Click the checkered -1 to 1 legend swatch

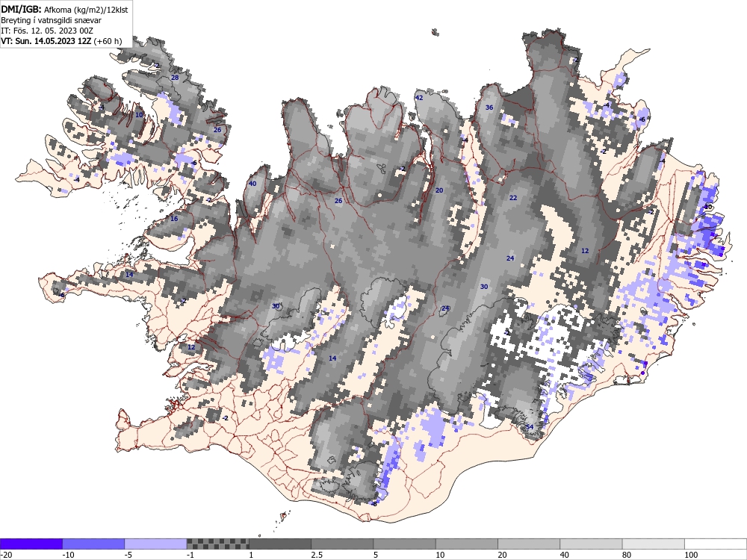coord(217,544)
